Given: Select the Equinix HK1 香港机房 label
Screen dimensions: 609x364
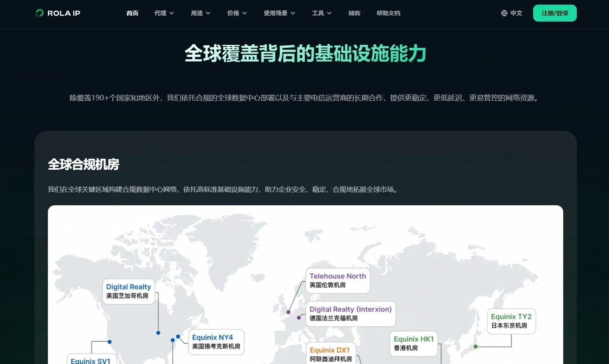Looking at the screenshot, I should (414, 344).
